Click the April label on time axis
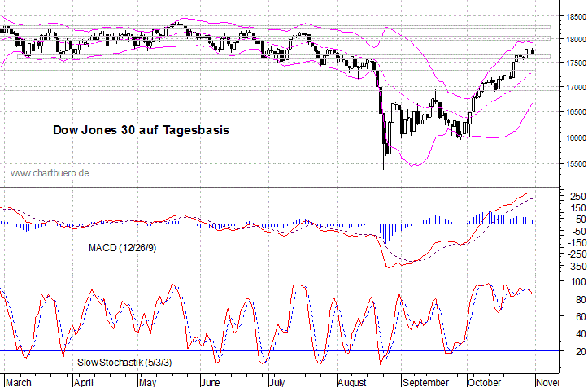588x387 pixels. pos(84,382)
